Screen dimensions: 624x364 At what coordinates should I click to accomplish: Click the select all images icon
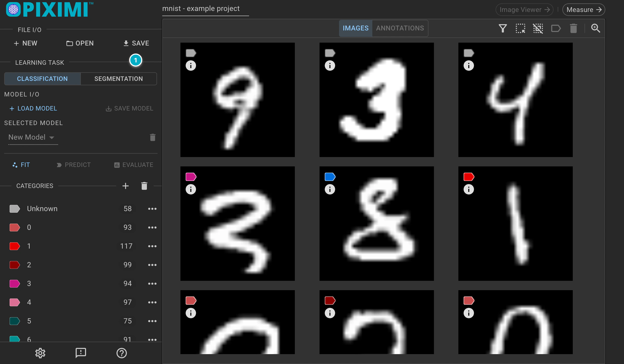[x=520, y=28]
